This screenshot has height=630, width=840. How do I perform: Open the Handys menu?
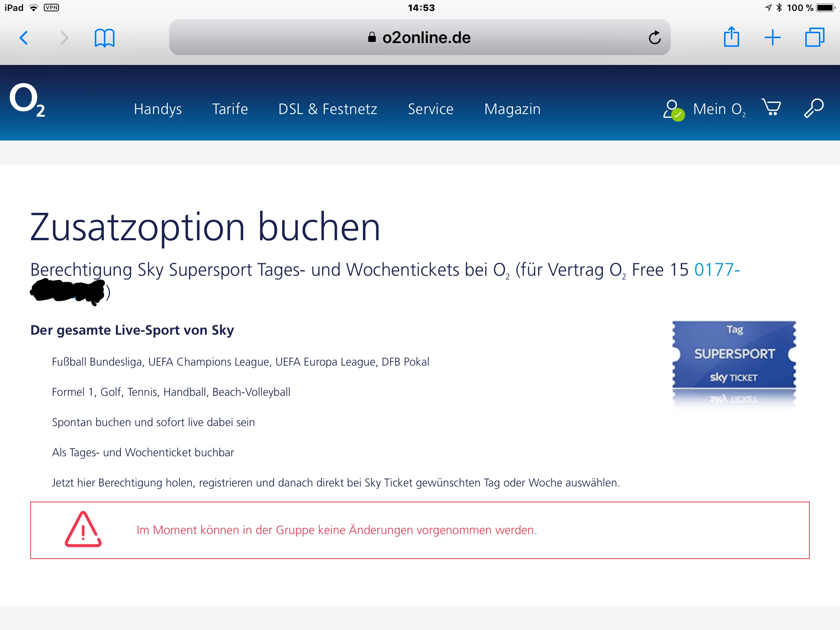(x=157, y=110)
